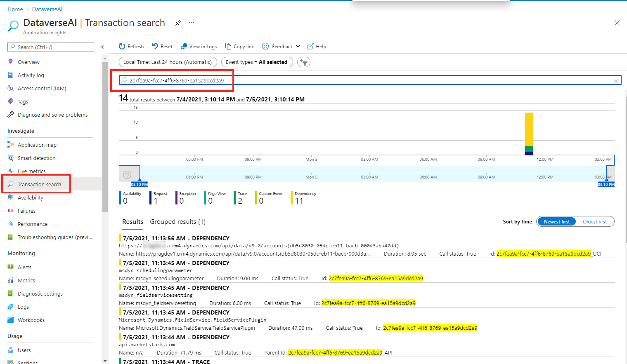This screenshot has height=364, width=627.
Task: Sort results Newest first
Action: pos(556,222)
